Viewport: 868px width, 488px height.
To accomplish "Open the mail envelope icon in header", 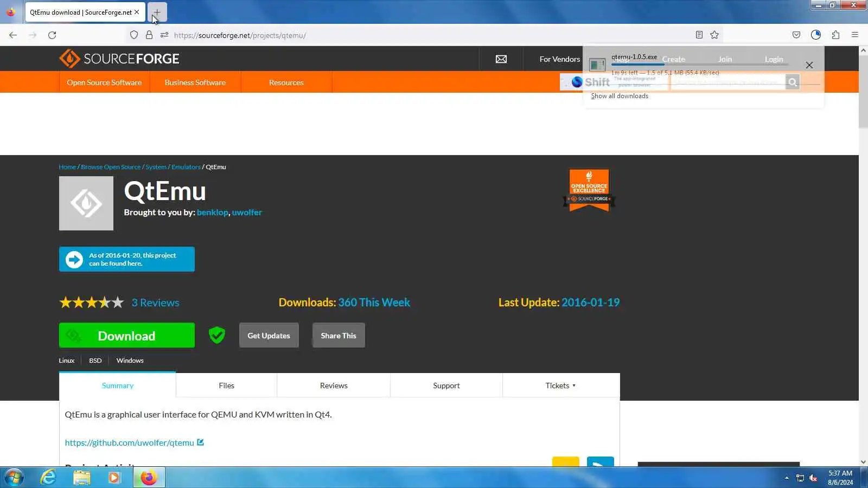I will (x=501, y=59).
